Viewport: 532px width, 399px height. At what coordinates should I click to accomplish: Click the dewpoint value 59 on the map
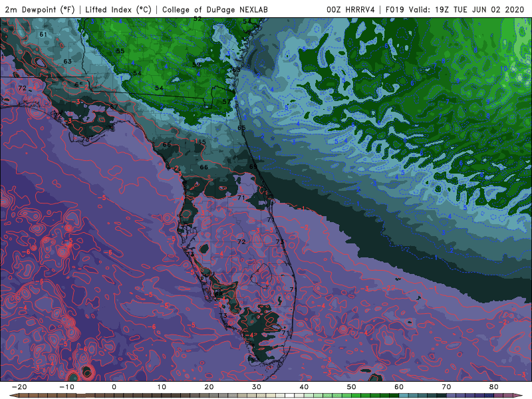[196, 65]
